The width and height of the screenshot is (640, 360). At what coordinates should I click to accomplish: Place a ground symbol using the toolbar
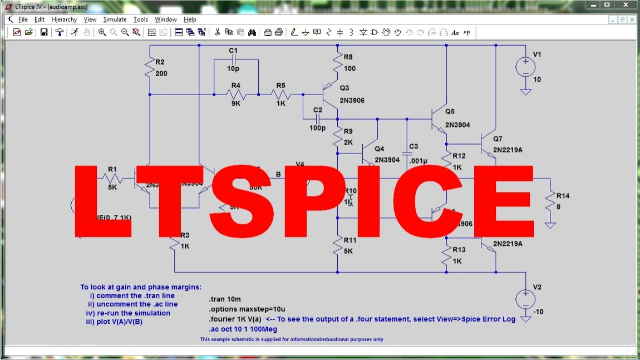coord(305,32)
